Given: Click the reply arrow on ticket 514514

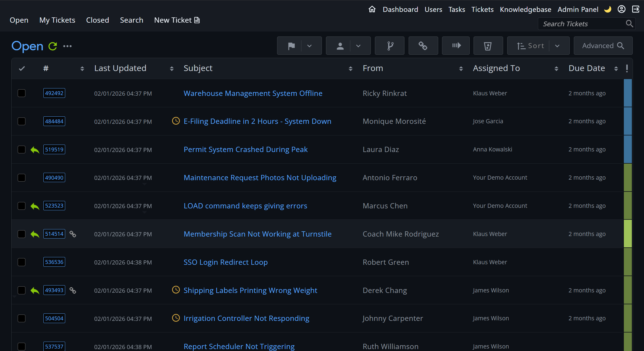Looking at the screenshot, I should click(35, 234).
